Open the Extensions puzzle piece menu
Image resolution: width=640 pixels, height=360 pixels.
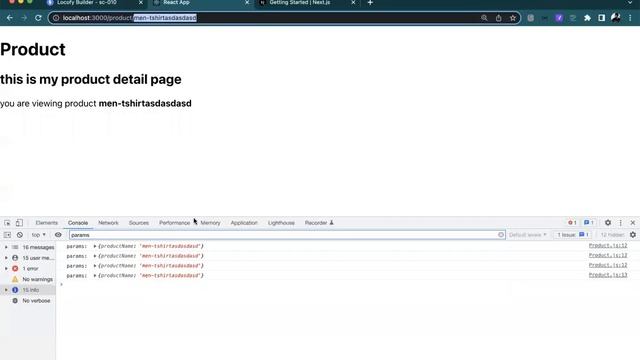[587, 18]
